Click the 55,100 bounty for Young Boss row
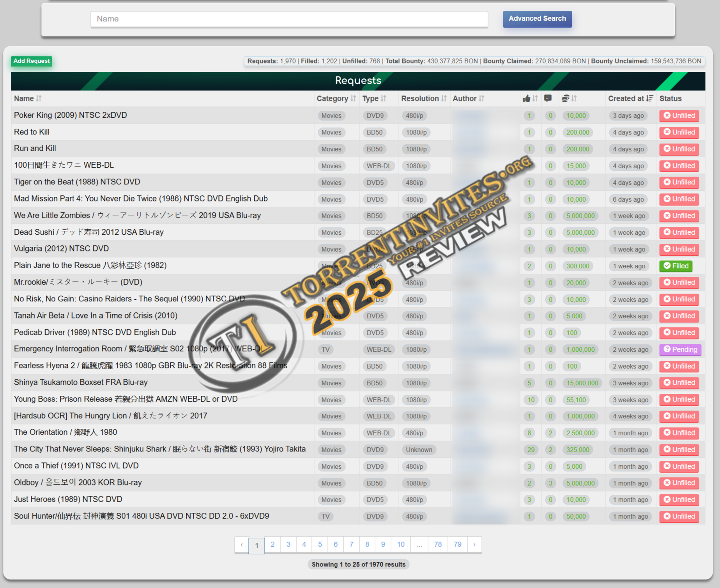 point(576,400)
